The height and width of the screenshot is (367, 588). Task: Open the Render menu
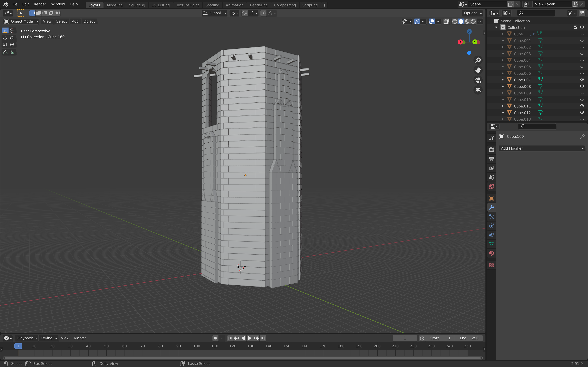pyautogui.click(x=40, y=4)
